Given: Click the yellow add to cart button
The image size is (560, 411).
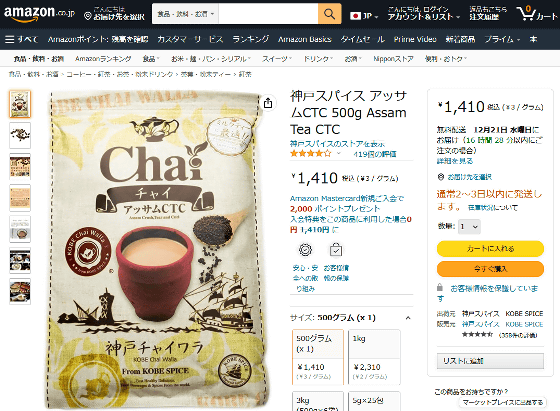Looking at the screenshot, I should pyautogui.click(x=490, y=249).
